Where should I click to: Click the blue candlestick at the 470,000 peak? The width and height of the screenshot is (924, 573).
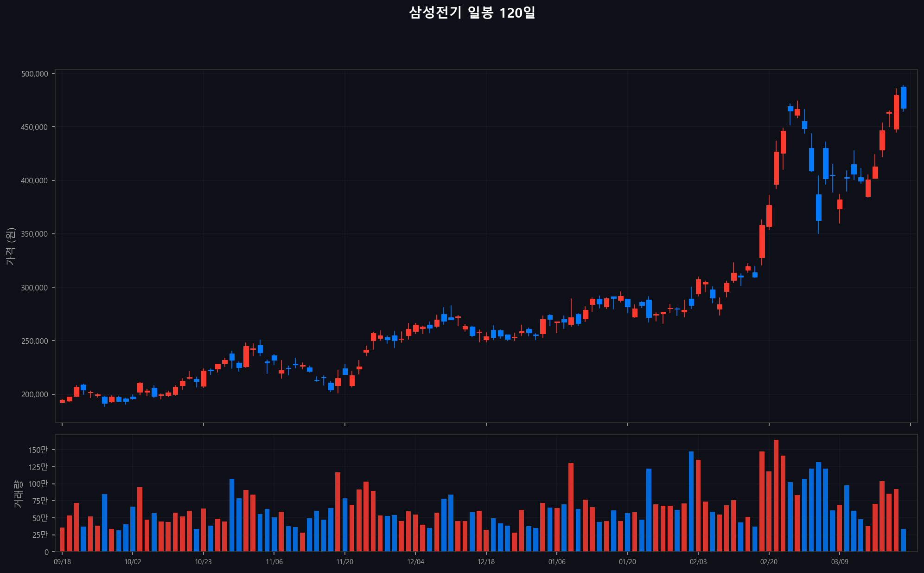(x=790, y=109)
